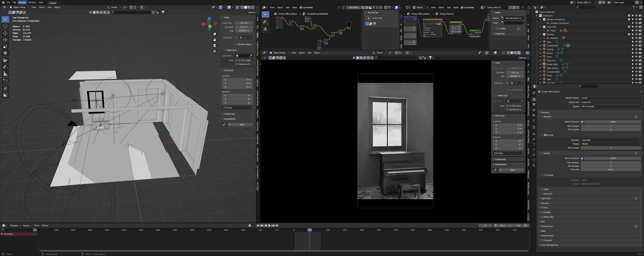Open the Window menu
This screenshot has height=256, width=644.
(x=32, y=2)
